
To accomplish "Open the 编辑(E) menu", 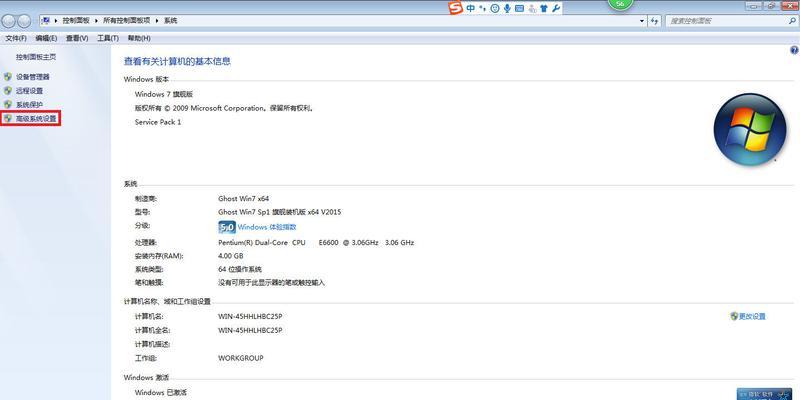I will [46, 38].
